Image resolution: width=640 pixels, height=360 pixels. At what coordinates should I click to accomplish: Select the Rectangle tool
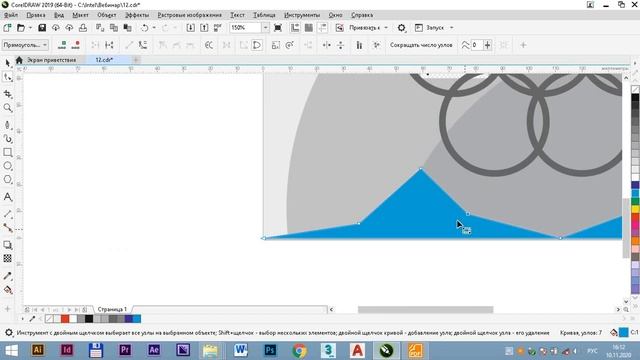[7, 152]
